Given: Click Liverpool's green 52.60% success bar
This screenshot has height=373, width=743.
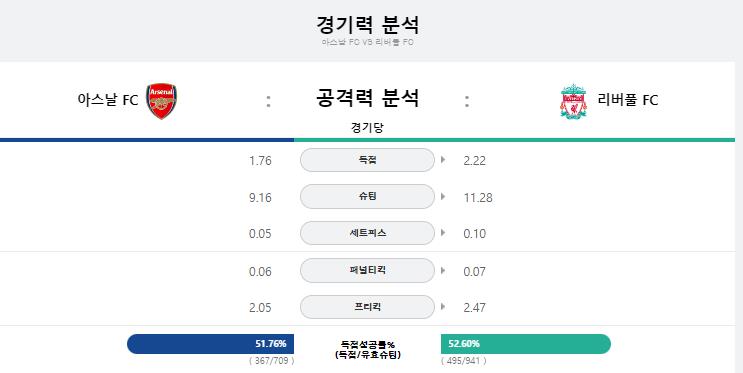Looking at the screenshot, I should 526,344.
